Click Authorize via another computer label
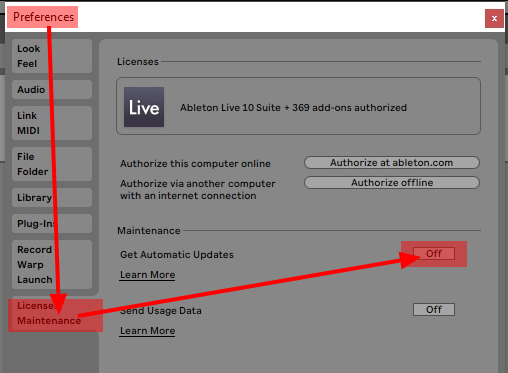The image size is (508, 373). [198, 190]
